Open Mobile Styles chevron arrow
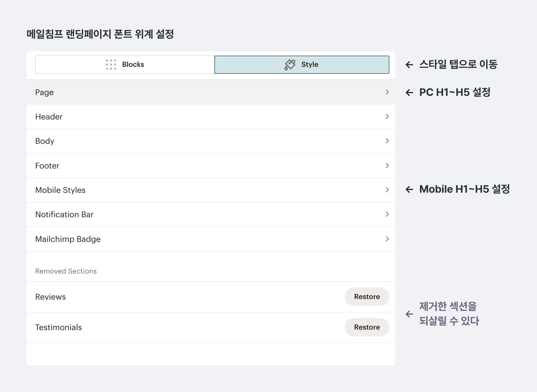537x392 pixels. point(387,190)
